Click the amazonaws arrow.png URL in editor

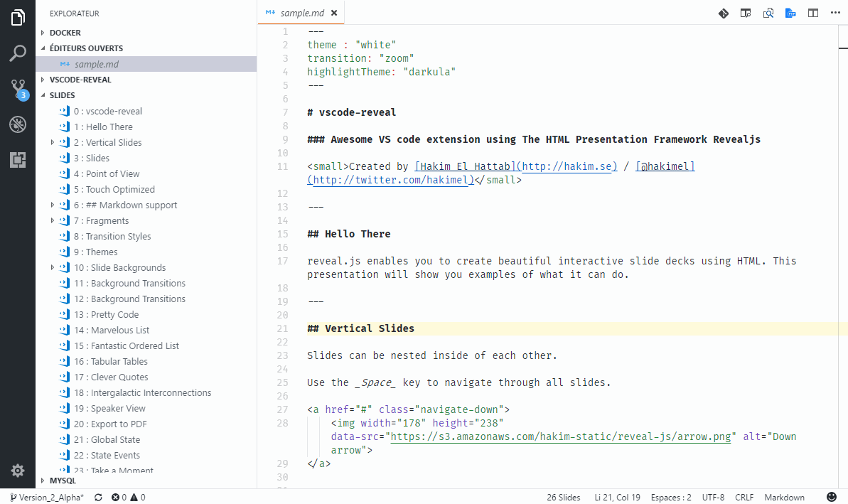coord(560,437)
